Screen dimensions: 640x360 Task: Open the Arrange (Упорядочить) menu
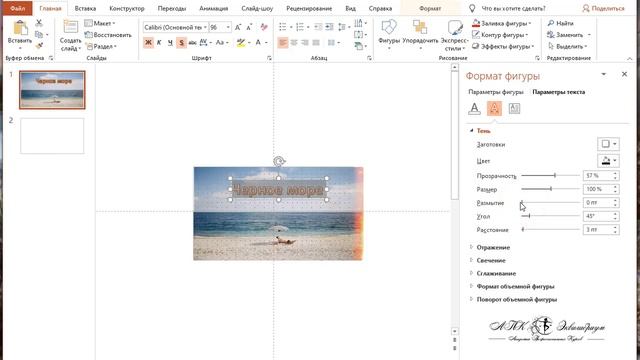(420, 34)
